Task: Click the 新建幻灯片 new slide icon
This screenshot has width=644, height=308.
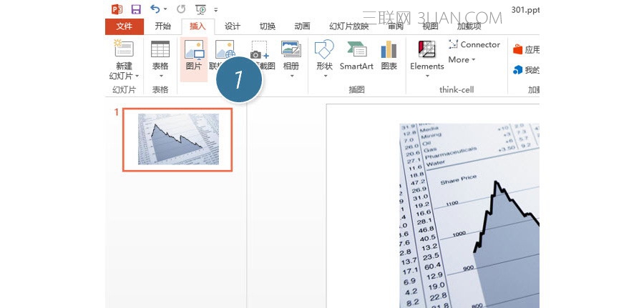Action: 124,50
